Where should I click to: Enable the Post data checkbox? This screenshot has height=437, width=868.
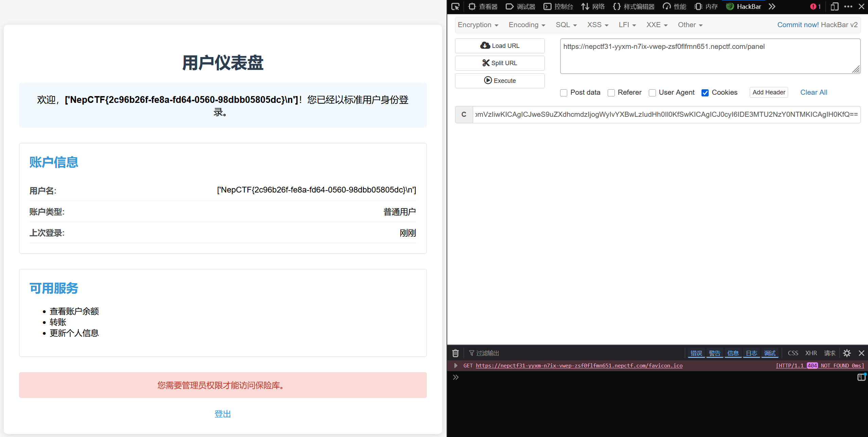point(563,93)
